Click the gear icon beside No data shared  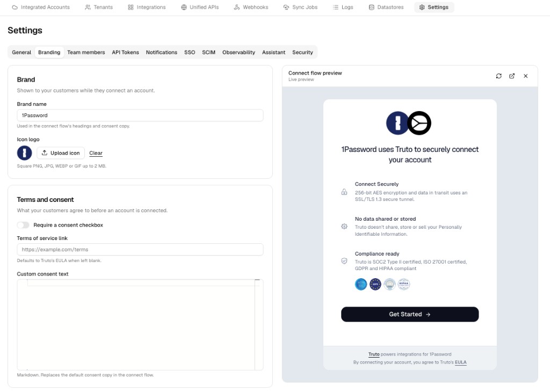[x=344, y=227]
